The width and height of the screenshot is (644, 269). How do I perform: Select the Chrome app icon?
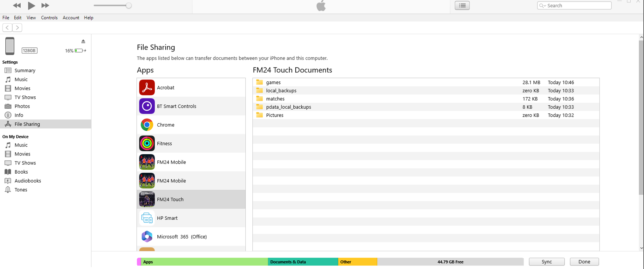pyautogui.click(x=147, y=125)
